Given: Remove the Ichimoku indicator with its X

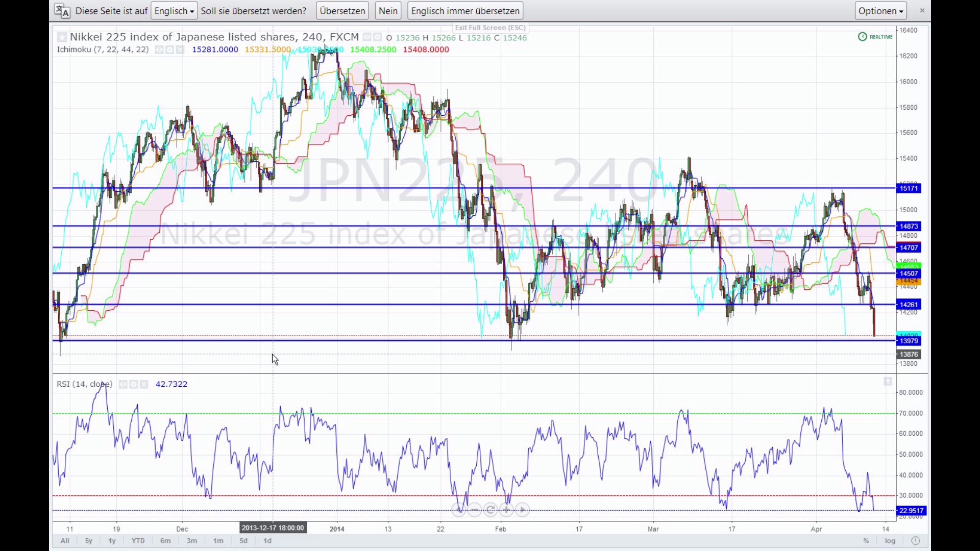Looking at the screenshot, I should [180, 50].
